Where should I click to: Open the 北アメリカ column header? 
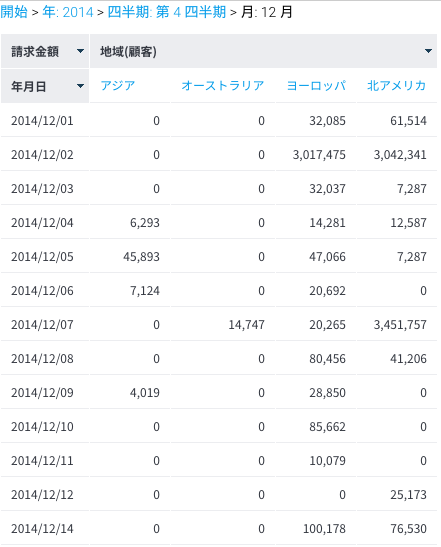point(397,85)
